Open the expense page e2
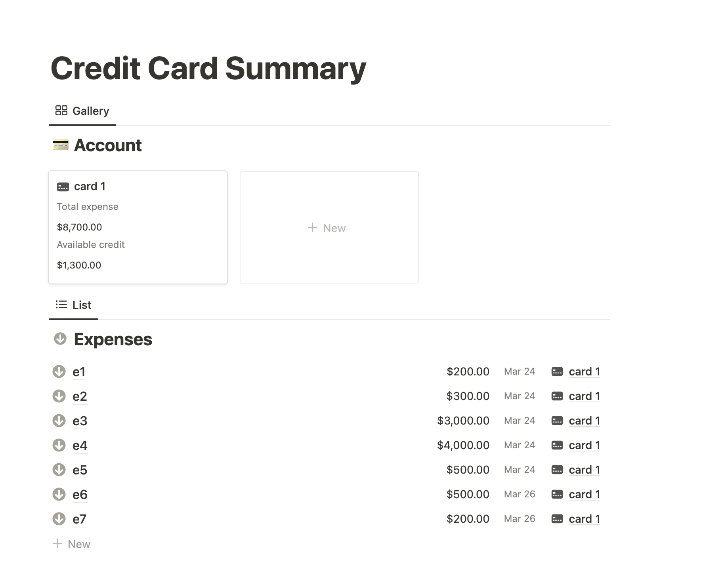The image size is (728, 575). click(x=79, y=396)
